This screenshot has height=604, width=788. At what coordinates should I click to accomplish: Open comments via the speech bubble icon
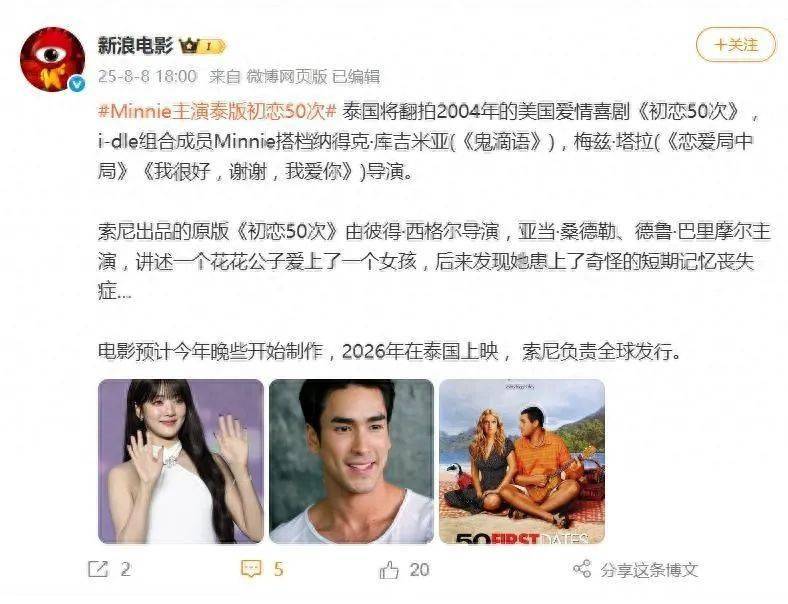[251, 569]
